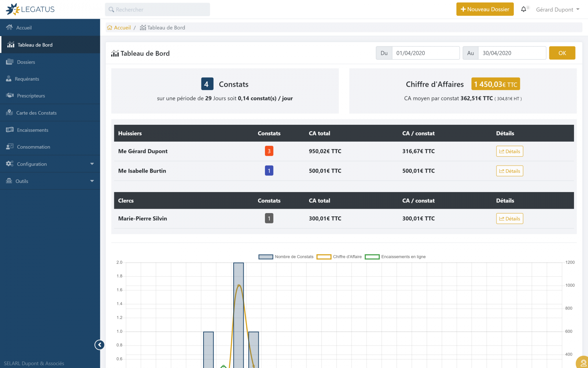Click the search magnifier icon
The height and width of the screenshot is (368, 588).
click(x=111, y=10)
